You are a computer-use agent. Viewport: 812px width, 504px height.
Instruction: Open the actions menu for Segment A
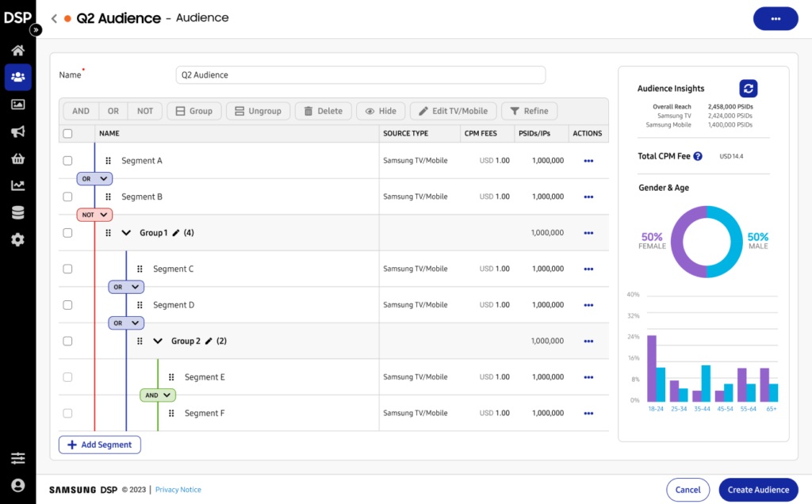[588, 161]
